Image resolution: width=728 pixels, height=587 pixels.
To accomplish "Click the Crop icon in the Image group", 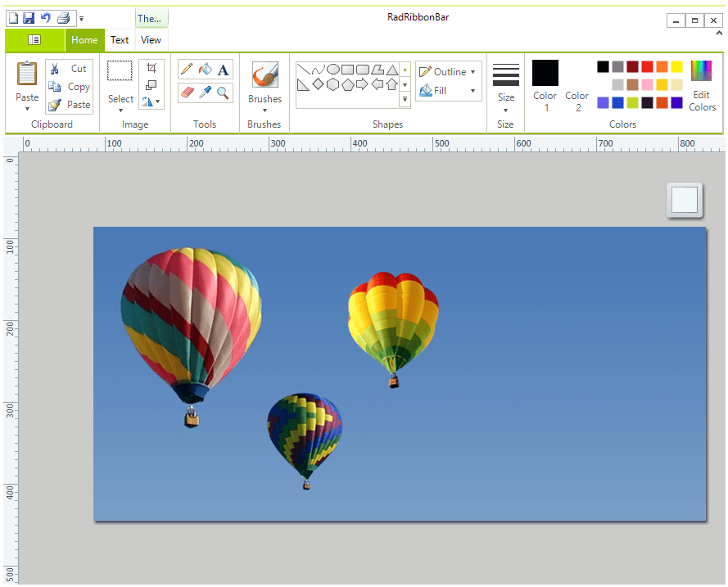I will coord(150,69).
